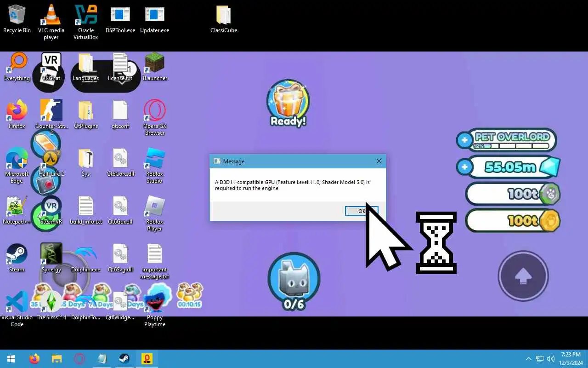Screen dimensions: 588x368
Task: Select the Visual Studio Code shortcut
Action: pos(17,309)
